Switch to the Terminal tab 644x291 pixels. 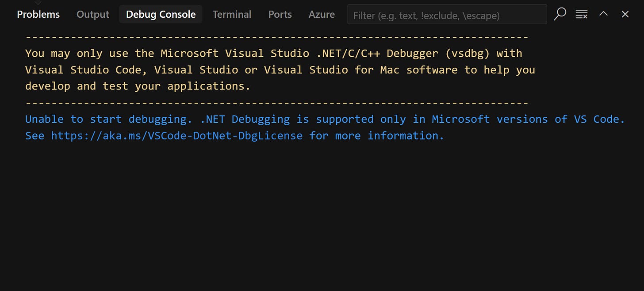(x=232, y=14)
